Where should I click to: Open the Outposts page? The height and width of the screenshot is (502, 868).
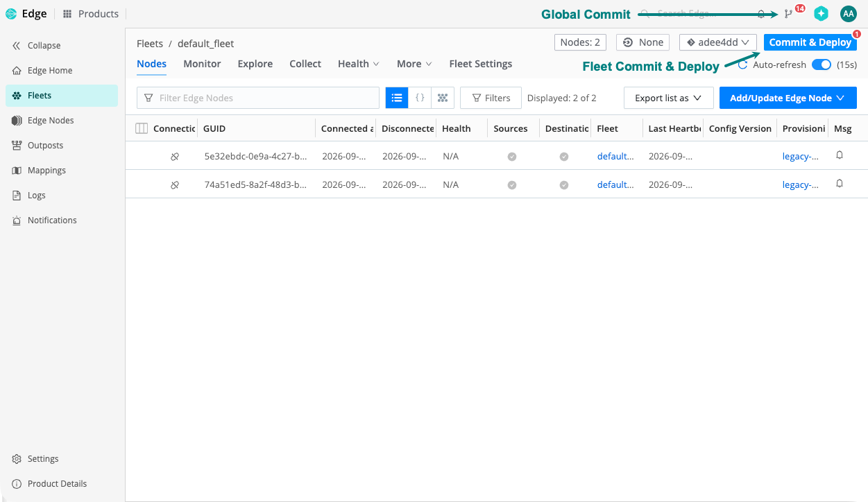[x=37, y=146]
